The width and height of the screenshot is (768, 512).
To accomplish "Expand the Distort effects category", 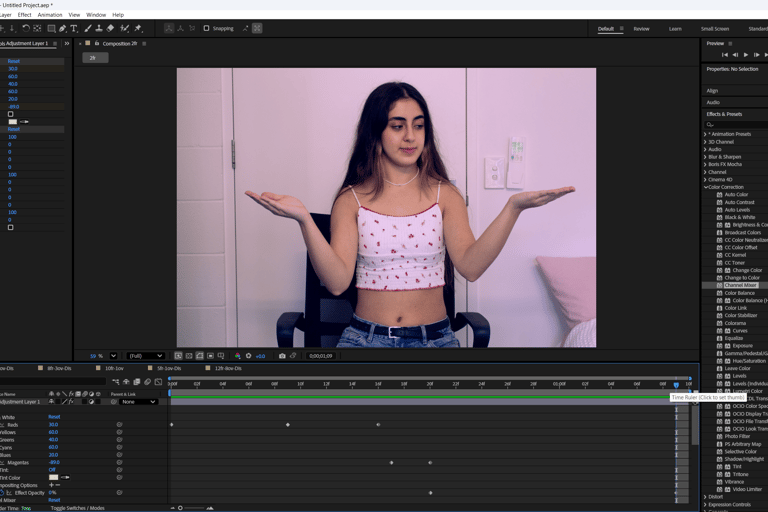I will pyautogui.click(x=705, y=497).
